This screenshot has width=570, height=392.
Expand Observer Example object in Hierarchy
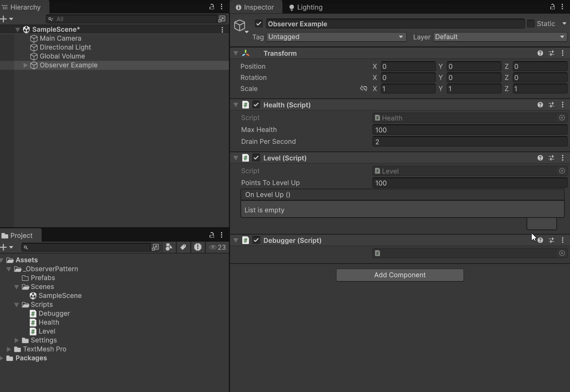point(25,65)
